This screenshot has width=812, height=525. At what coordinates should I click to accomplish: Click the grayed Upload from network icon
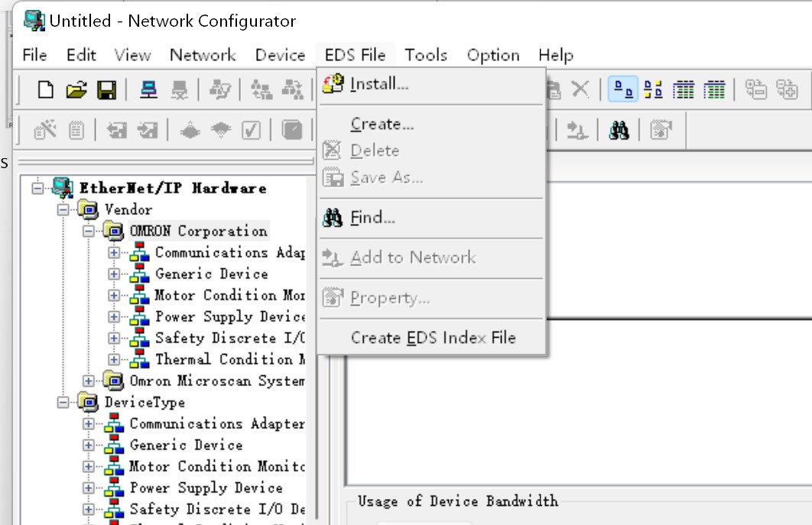pyautogui.click(x=261, y=89)
